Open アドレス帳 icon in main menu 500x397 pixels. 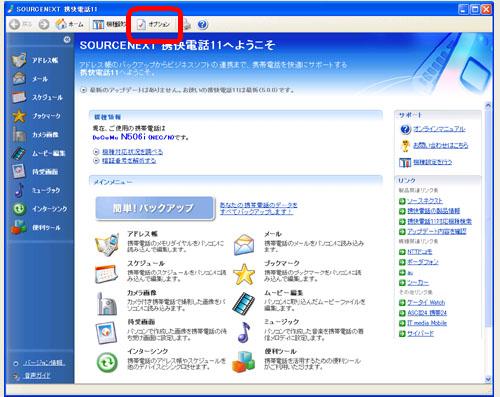(107, 244)
